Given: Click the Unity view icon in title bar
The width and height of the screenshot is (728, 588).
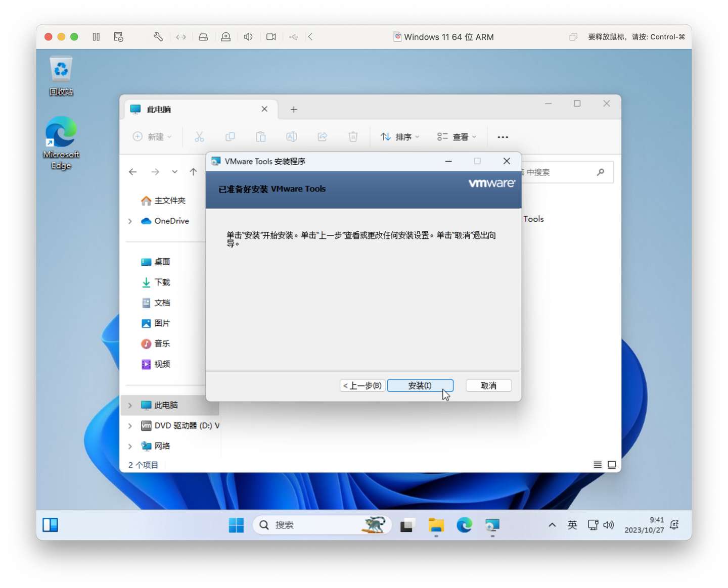Looking at the screenshot, I should click(573, 37).
